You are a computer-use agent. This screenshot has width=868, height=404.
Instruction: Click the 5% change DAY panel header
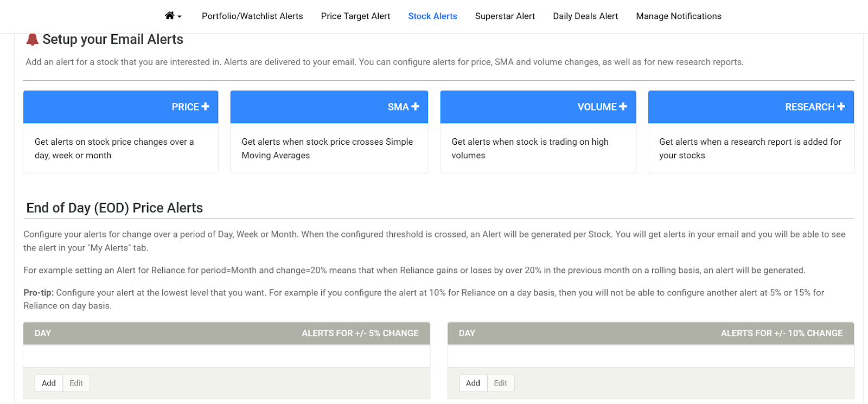227,333
